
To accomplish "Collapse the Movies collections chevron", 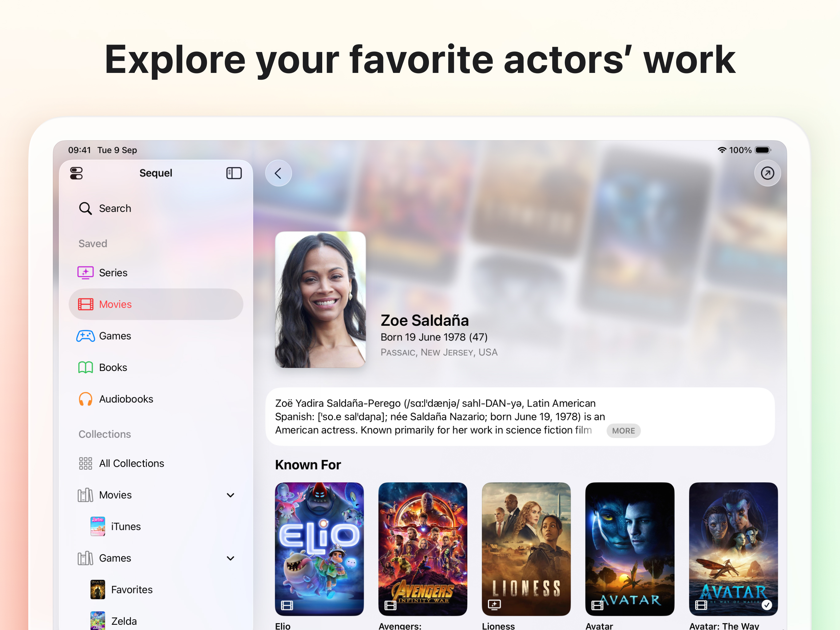I will (x=231, y=495).
